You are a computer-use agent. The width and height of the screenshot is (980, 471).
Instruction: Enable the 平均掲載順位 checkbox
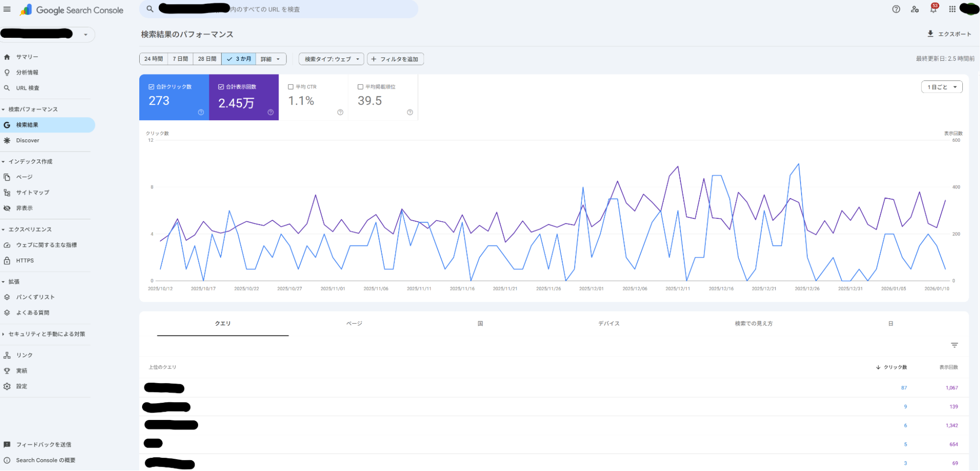click(x=360, y=87)
